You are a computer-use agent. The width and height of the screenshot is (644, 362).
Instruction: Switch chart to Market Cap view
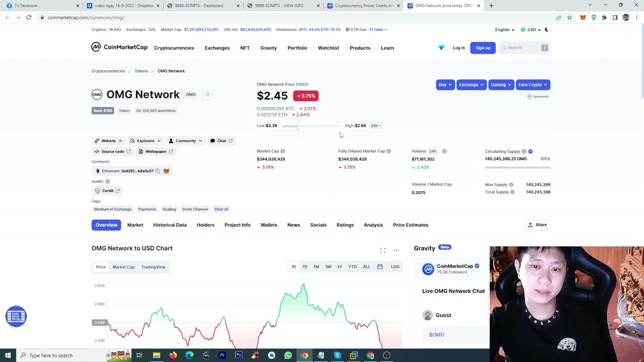pyautogui.click(x=123, y=267)
